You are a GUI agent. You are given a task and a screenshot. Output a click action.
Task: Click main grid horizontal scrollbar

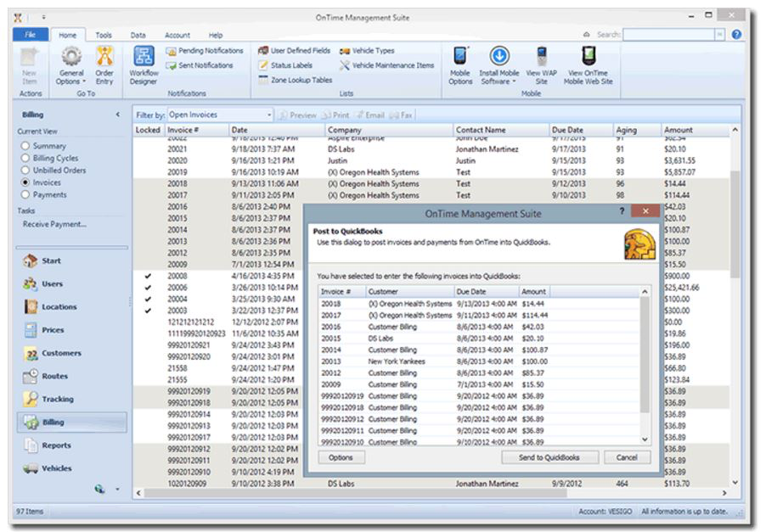pos(355,494)
